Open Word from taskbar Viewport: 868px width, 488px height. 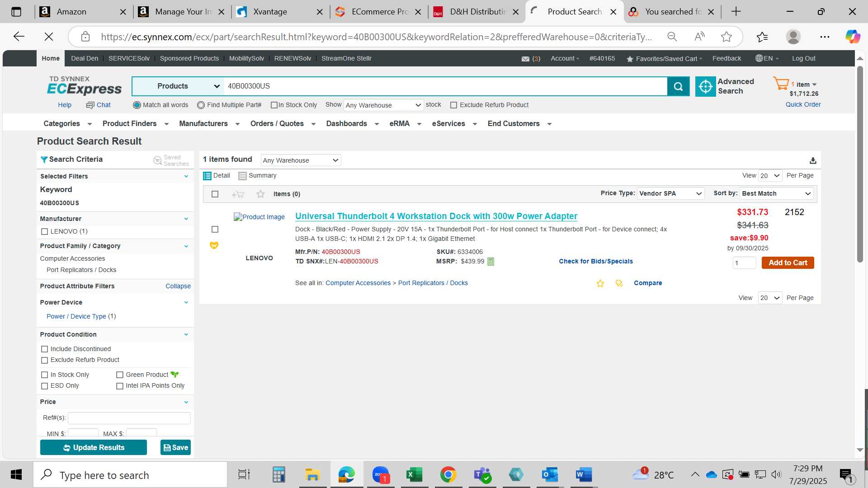(584, 475)
